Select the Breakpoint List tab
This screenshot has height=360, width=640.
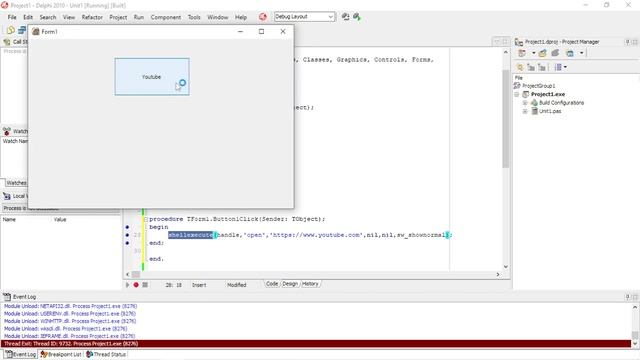coord(61,354)
